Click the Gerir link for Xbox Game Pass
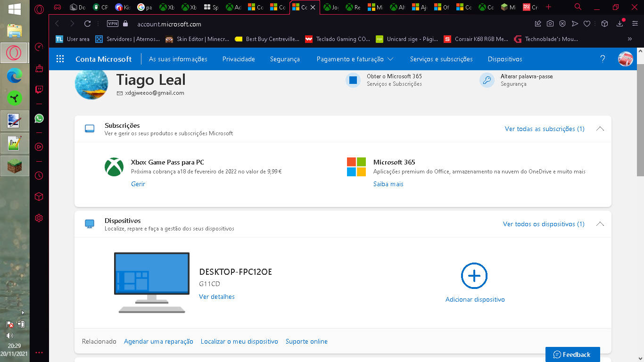This screenshot has height=362, width=644. pyautogui.click(x=138, y=184)
